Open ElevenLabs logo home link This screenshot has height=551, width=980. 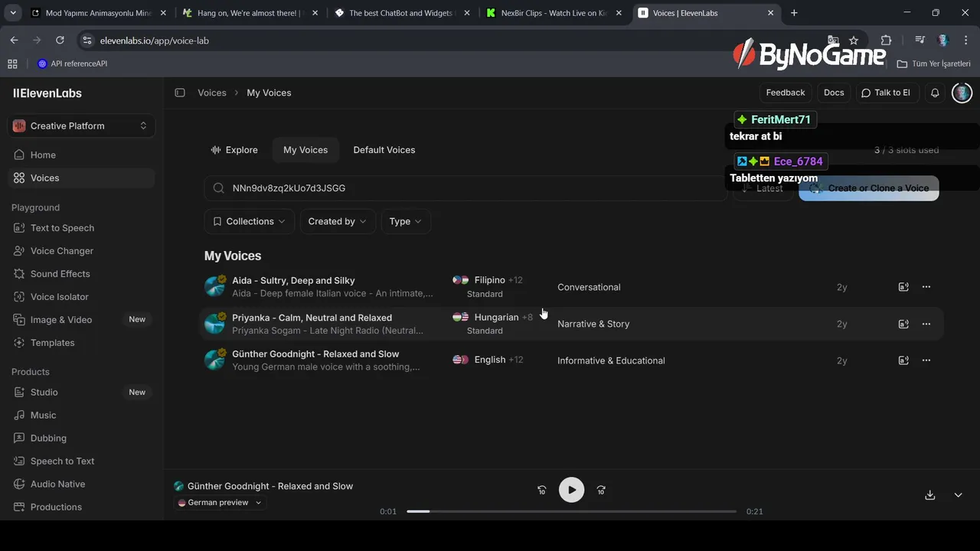click(x=47, y=93)
